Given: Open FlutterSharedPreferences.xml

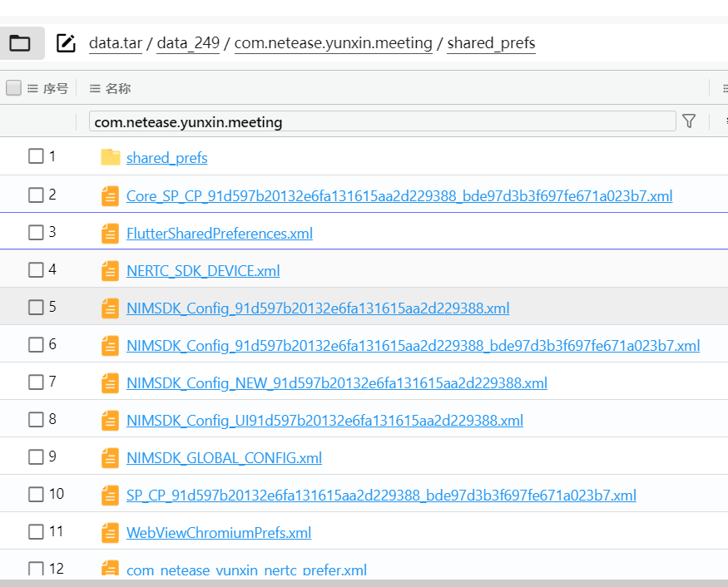Looking at the screenshot, I should (x=220, y=234).
